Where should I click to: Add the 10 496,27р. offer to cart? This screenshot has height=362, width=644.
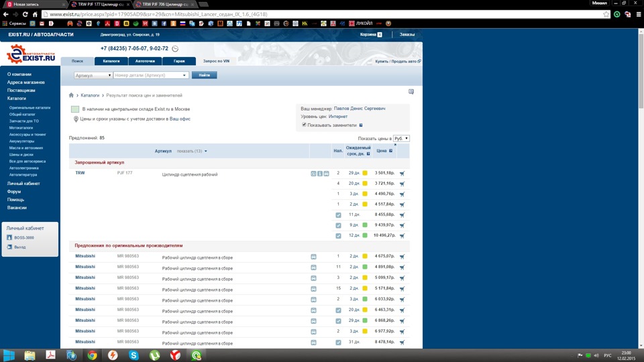pos(402,235)
